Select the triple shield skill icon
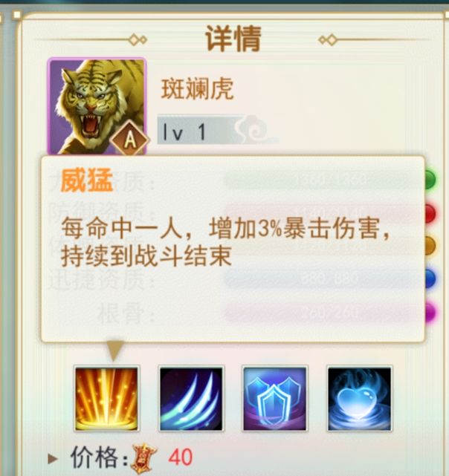Image resolution: width=449 pixels, height=476 pixels. point(275,398)
